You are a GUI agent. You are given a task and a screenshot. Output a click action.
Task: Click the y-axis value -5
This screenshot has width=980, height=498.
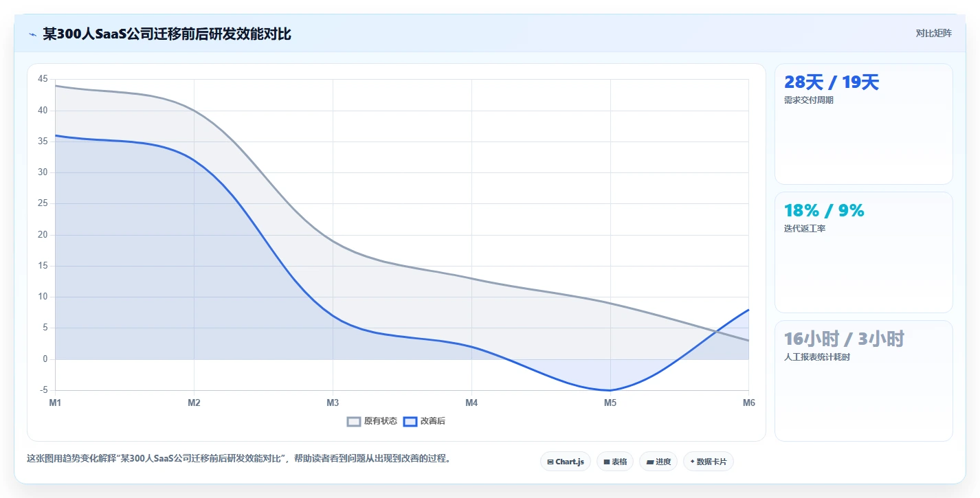click(x=43, y=390)
